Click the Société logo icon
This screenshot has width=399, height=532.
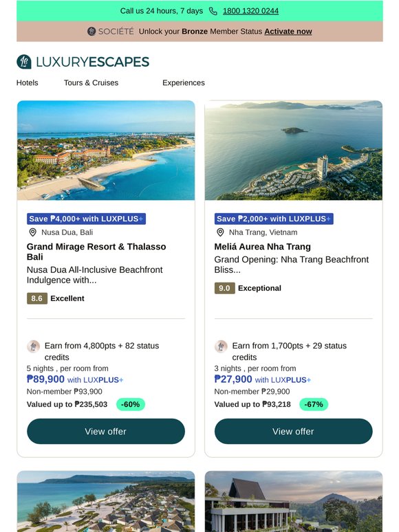[x=91, y=31]
